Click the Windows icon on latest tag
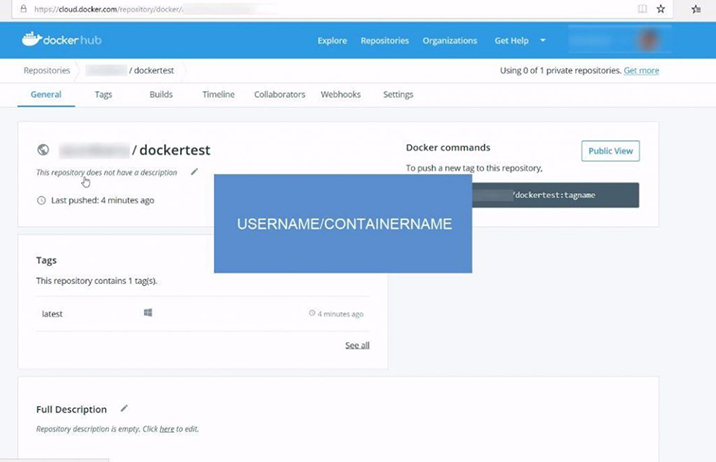 [148, 313]
